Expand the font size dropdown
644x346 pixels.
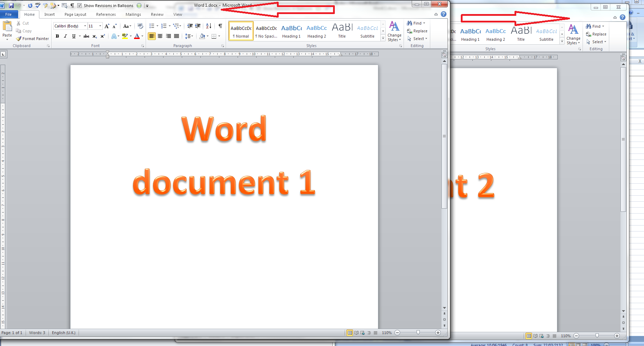point(99,26)
